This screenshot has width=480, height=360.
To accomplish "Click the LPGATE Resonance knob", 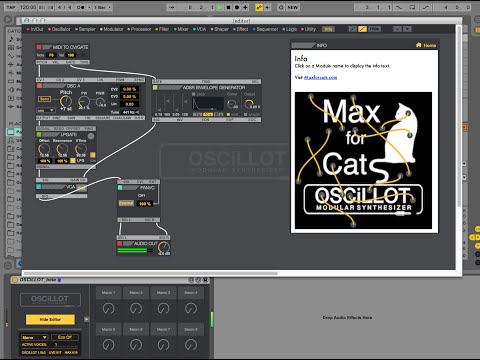I will coord(62,149).
